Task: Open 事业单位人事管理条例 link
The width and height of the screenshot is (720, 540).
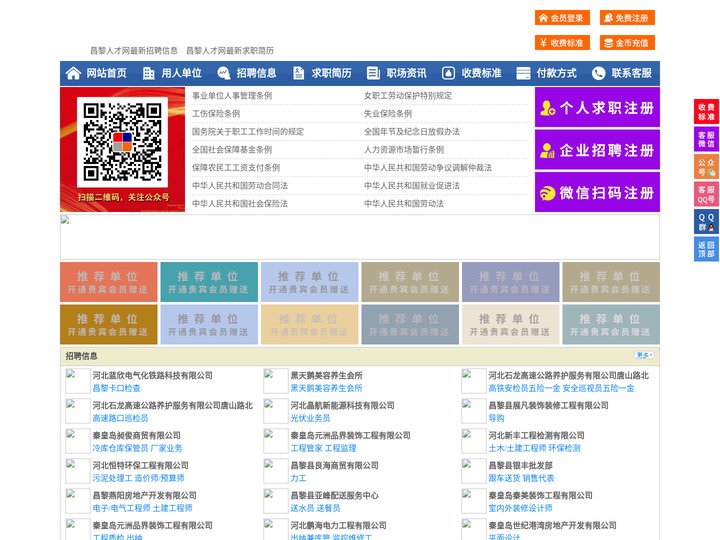Action: 232,96
